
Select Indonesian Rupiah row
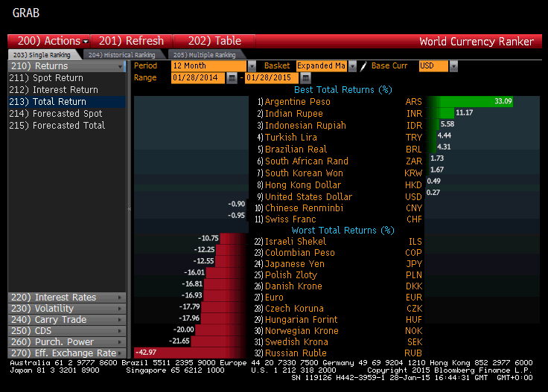point(340,125)
